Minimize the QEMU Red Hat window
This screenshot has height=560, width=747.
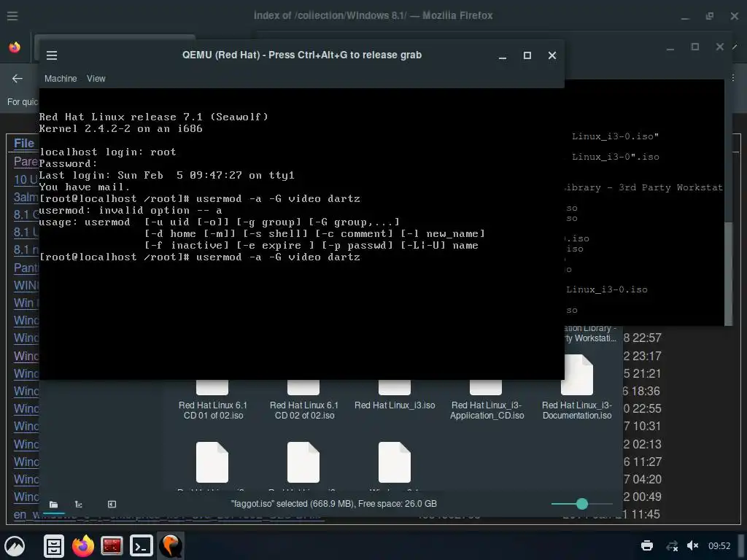pyautogui.click(x=502, y=55)
